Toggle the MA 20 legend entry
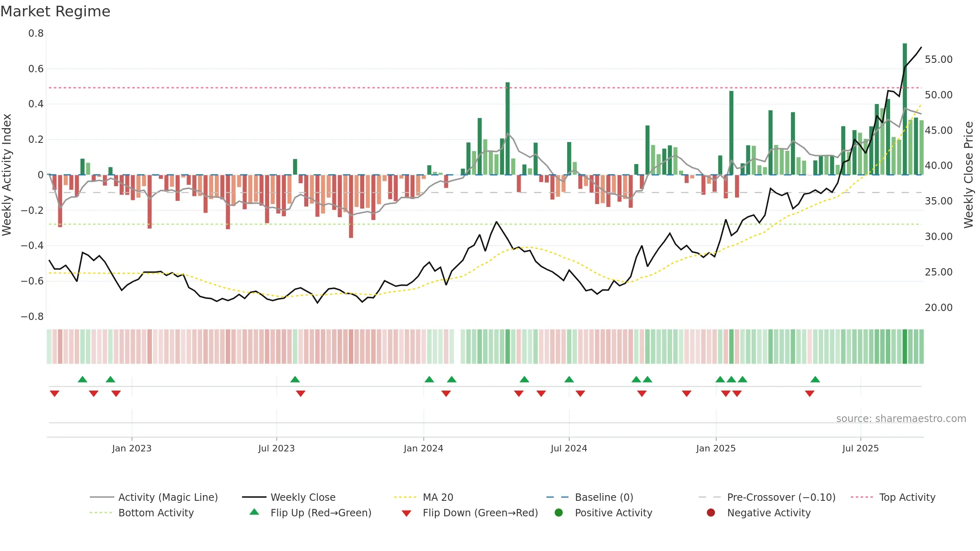The height and width of the screenshot is (551, 980). [x=423, y=497]
